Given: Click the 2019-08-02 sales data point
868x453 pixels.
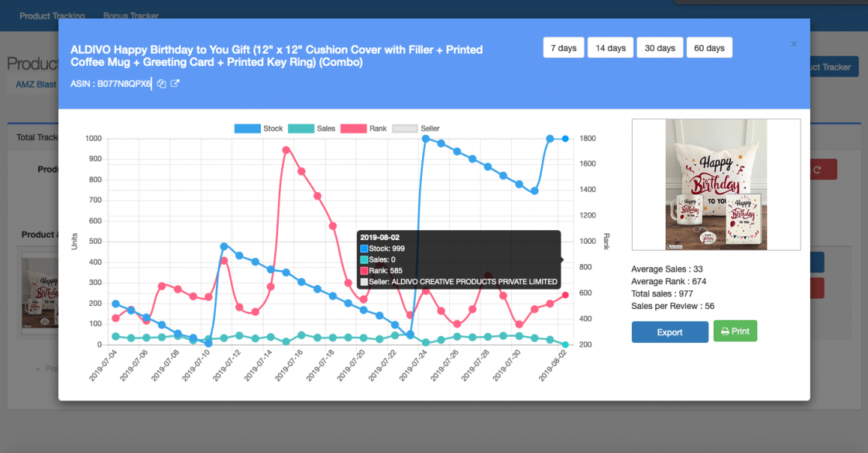Looking at the screenshot, I should point(565,344).
